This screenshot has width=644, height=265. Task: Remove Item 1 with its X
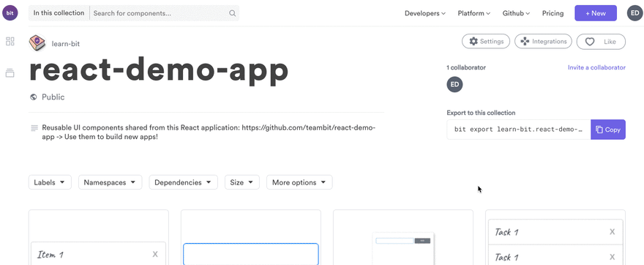(155, 254)
